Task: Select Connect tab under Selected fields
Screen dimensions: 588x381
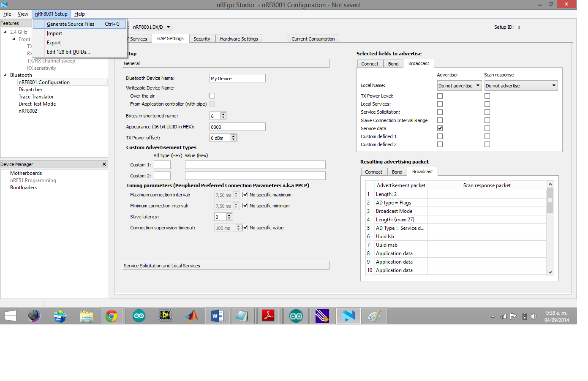Action: [x=370, y=64]
